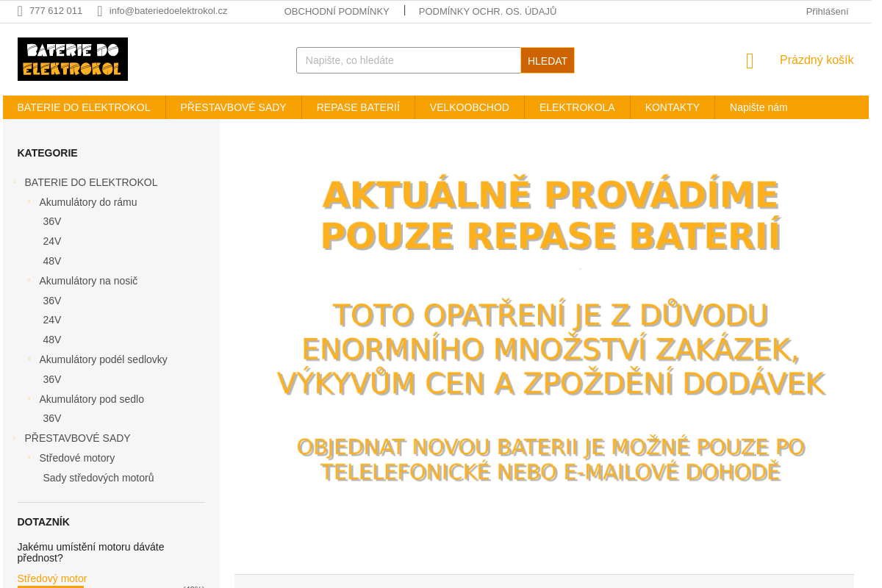
Task: Open the REPASE BATERIÍ menu item
Action: tap(358, 107)
